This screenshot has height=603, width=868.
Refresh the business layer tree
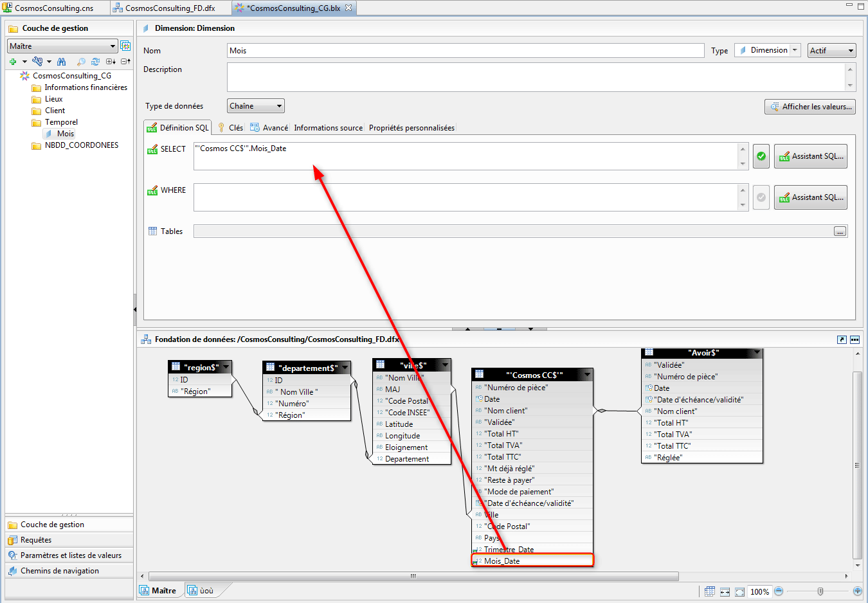(96, 62)
